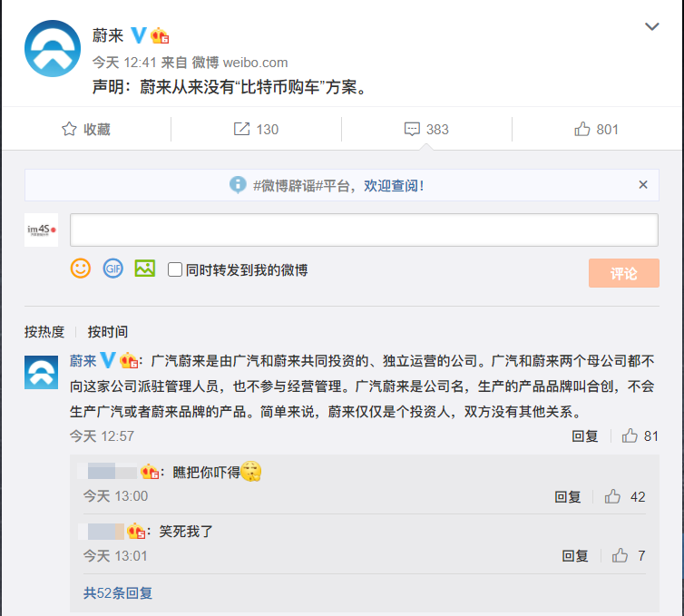
Task: Open 蔚来 profile avatar at top
Action: tap(52, 49)
